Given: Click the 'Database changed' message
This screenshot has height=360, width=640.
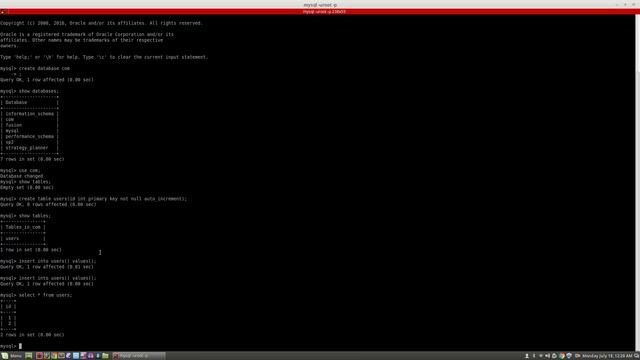Looking at the screenshot, I should pyautogui.click(x=21, y=176).
